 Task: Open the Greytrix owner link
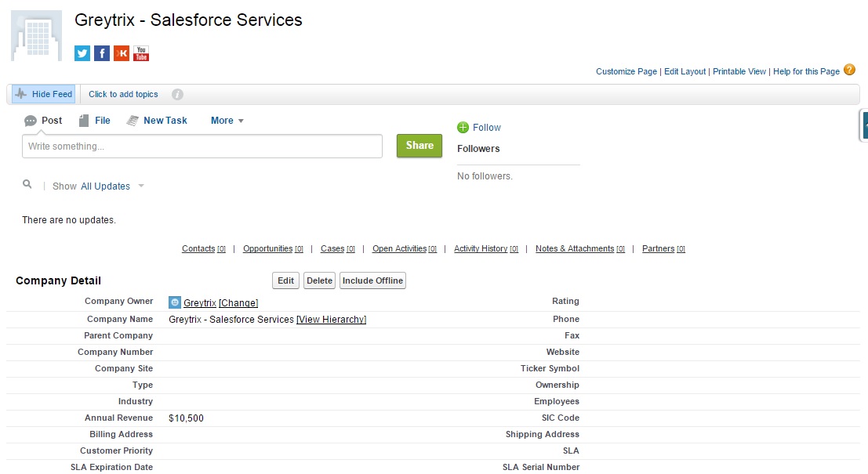click(x=200, y=303)
